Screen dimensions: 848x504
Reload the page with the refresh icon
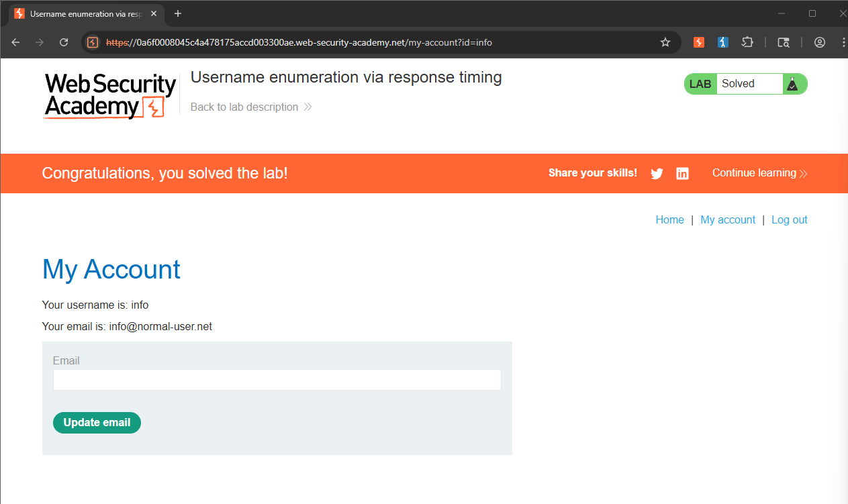coord(64,42)
